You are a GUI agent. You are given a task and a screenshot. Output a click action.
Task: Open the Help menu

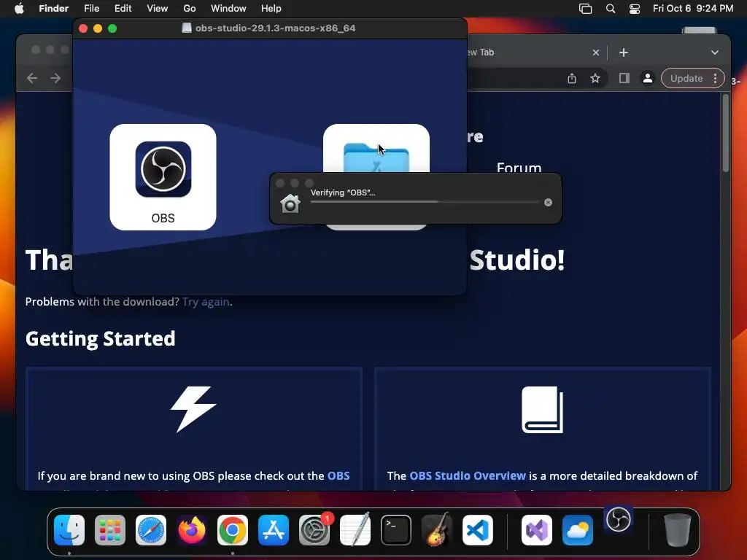point(271,9)
